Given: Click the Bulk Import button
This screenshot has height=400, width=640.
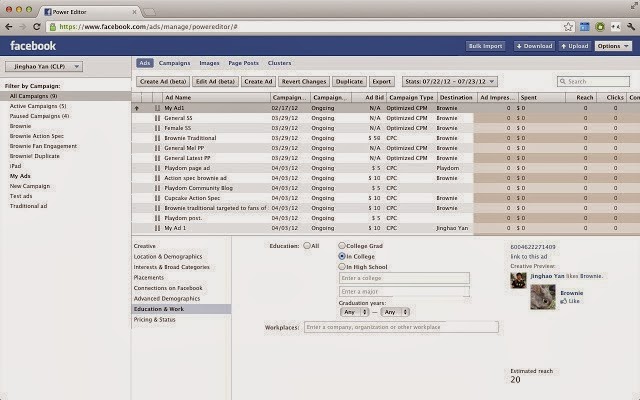Looking at the screenshot, I should point(485,46).
